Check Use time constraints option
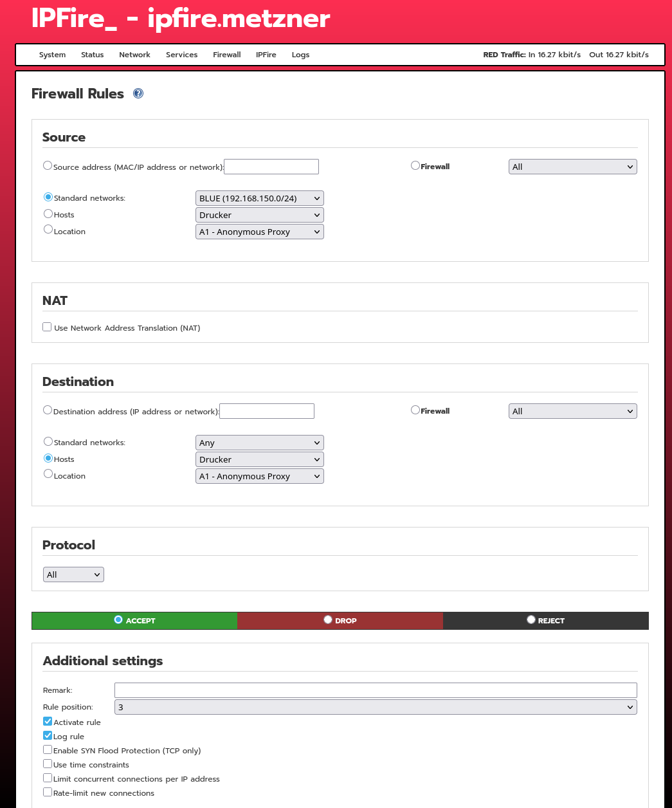Viewport: 672px width, 808px height. [x=48, y=764]
